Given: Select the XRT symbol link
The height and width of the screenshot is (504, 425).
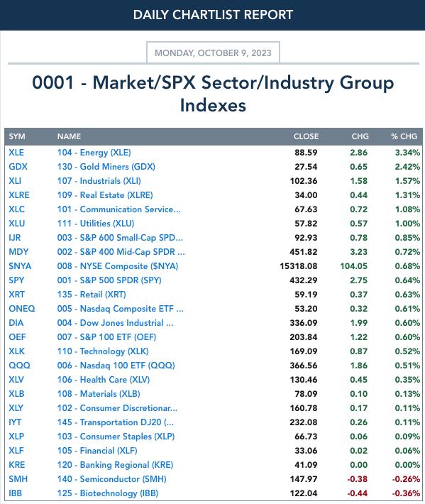Looking at the screenshot, I should coord(17,294).
